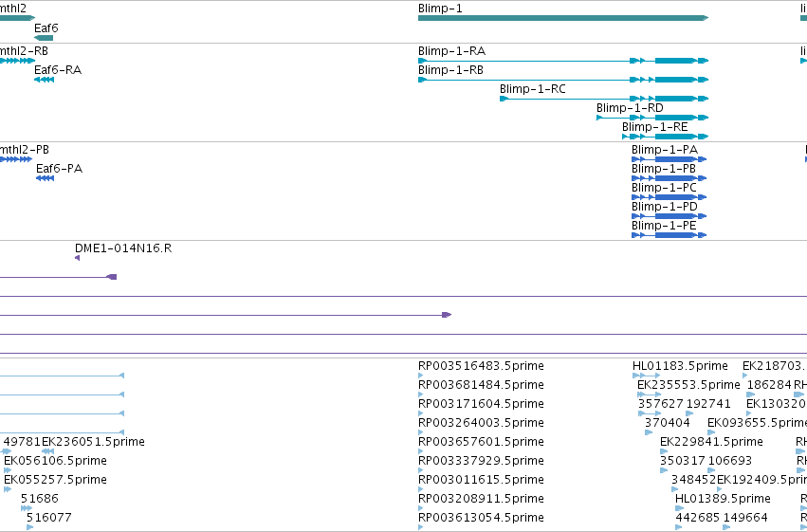Image resolution: width=807 pixels, height=532 pixels.
Task: Click the Blimp-1-RA transcript glyph line
Action: 563,61
